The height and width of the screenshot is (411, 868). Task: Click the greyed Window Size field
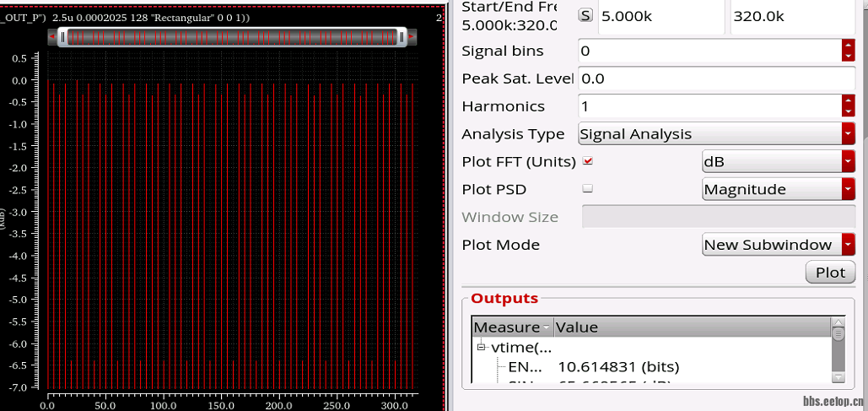(719, 217)
